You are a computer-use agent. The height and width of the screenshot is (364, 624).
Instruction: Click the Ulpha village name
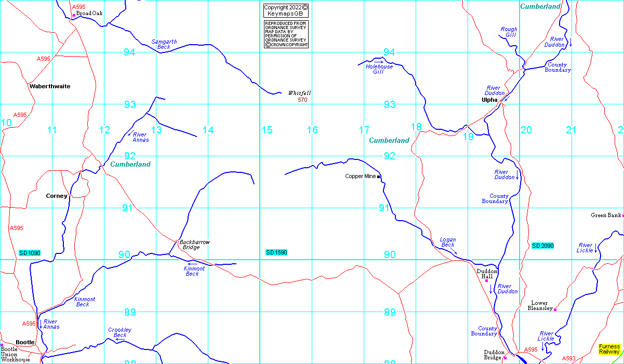tap(489, 100)
